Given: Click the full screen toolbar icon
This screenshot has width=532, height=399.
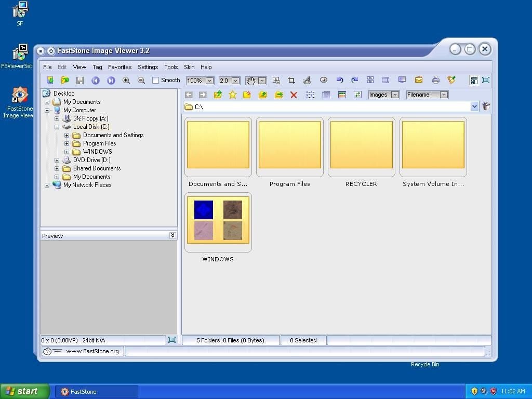Looking at the screenshot, I should (x=486, y=80).
